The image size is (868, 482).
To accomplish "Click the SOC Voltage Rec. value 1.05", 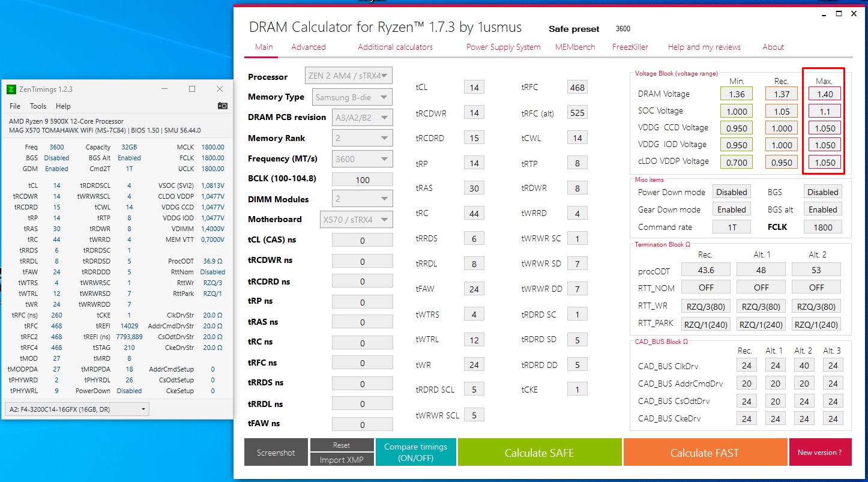I will (x=782, y=111).
